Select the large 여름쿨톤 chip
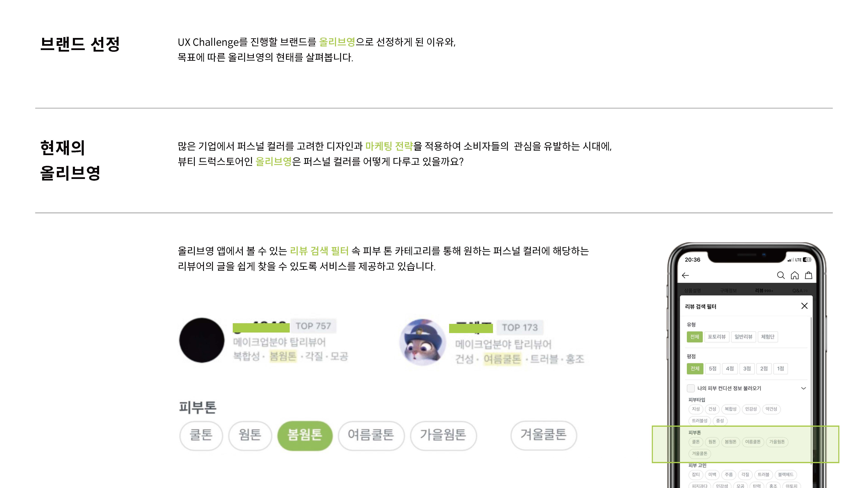This screenshot has width=868, height=488. tap(371, 435)
